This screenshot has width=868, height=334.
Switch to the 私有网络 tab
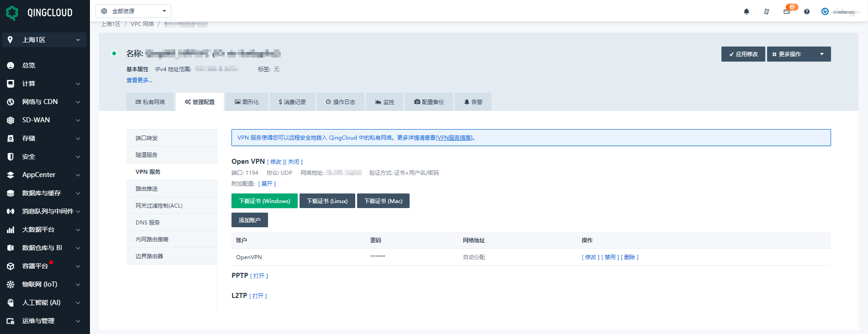[150, 102]
